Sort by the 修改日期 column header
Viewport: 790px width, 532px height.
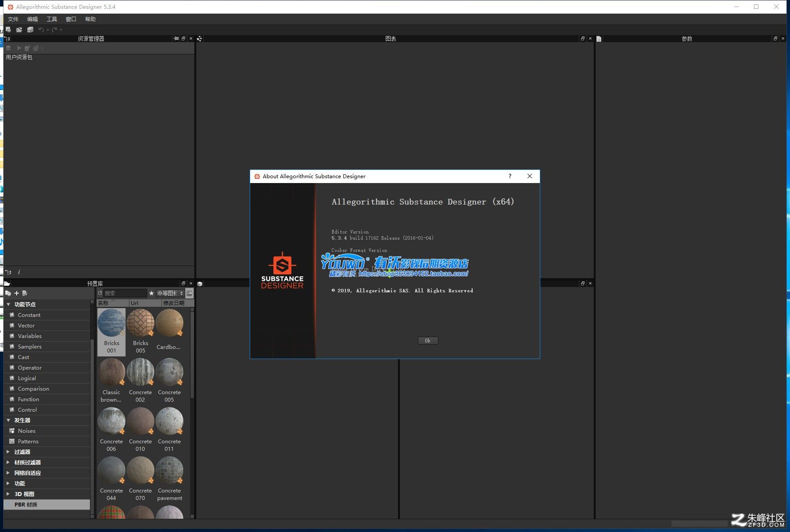[x=178, y=303]
